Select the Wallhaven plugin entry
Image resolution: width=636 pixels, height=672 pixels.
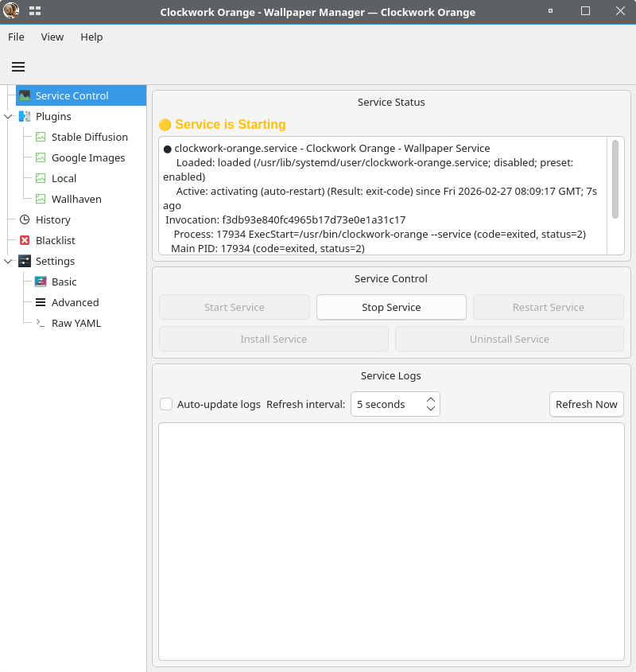coord(76,199)
